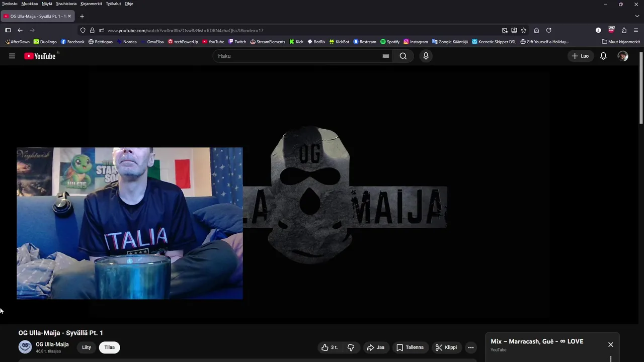
Task: Open the profile J icon in toolbar
Action: point(598,30)
